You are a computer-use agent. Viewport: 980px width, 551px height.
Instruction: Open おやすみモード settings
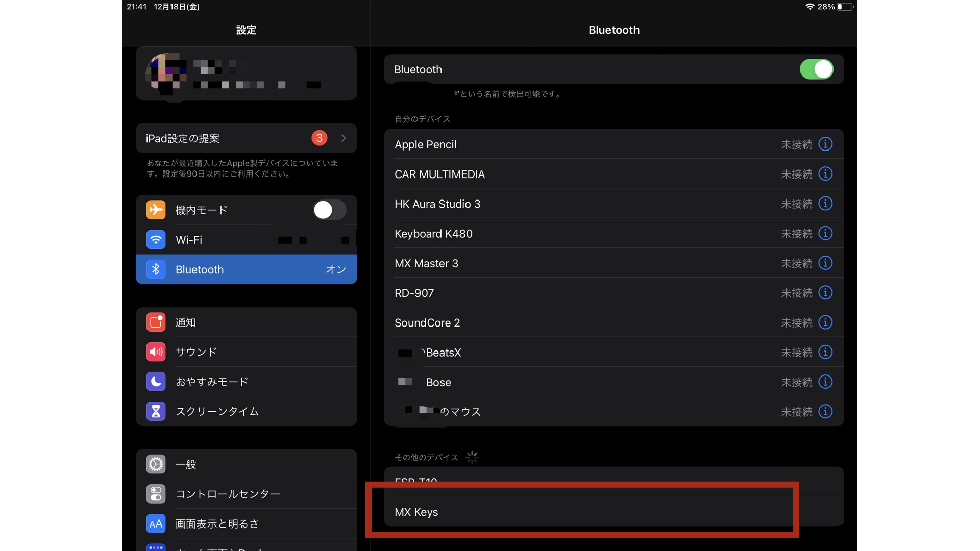pyautogui.click(x=247, y=382)
